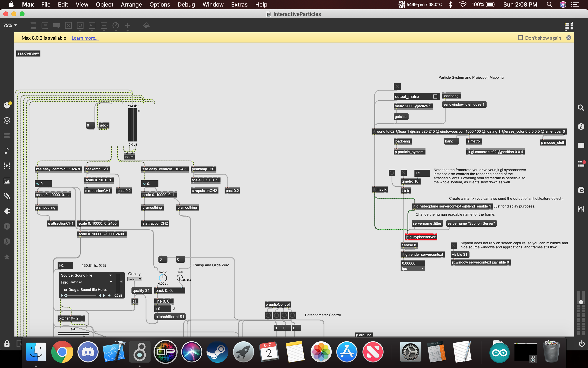This screenshot has height=368, width=588.
Task: Click the Transp dial
Action: 163,278
